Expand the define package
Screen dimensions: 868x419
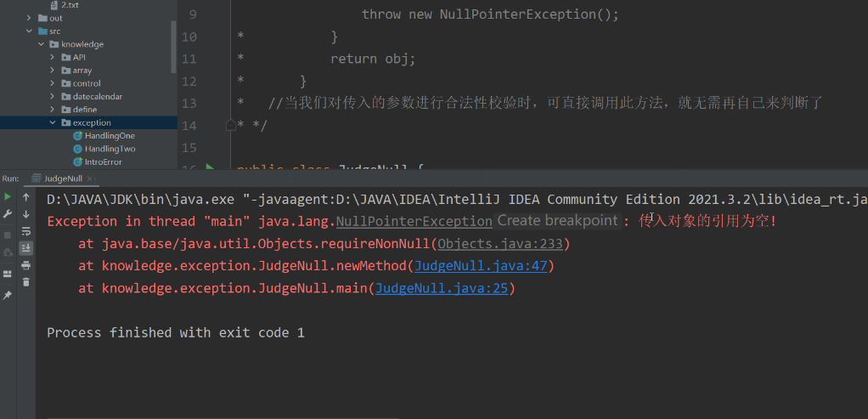pyautogui.click(x=52, y=109)
